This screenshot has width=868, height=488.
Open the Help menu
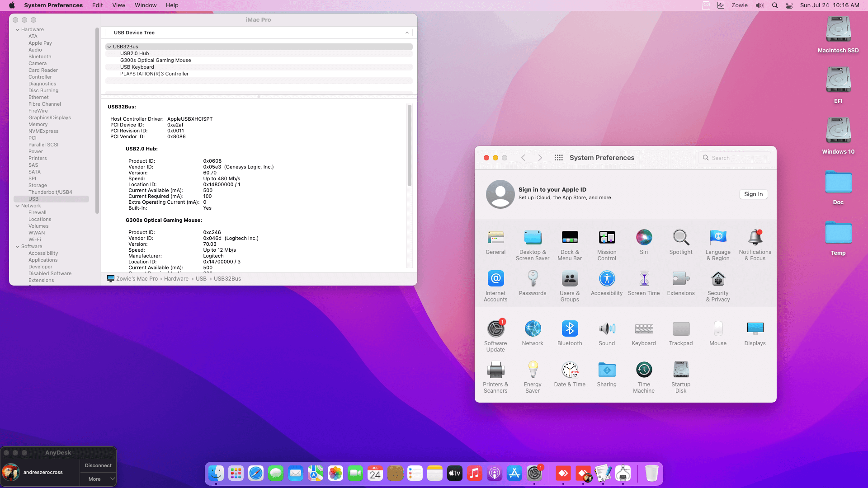point(172,5)
